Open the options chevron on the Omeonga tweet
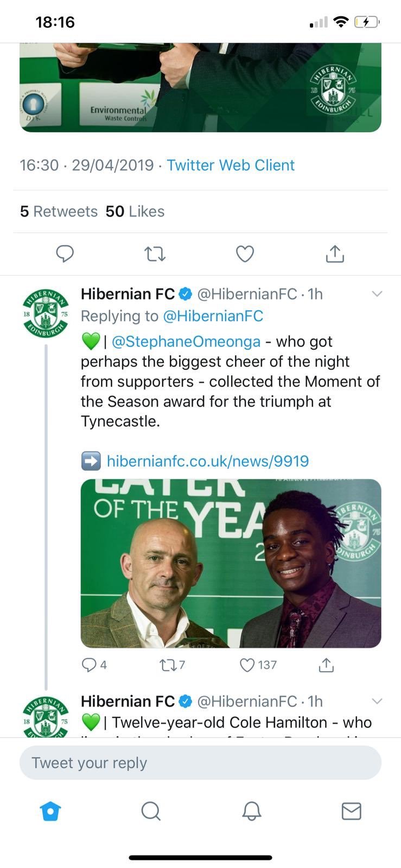The image size is (401, 868). pyautogui.click(x=377, y=293)
